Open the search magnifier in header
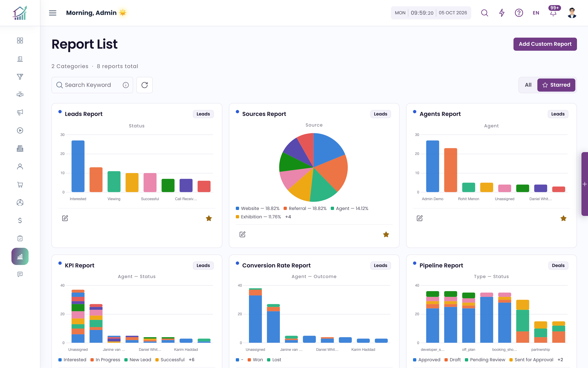588x368 pixels. tap(484, 13)
